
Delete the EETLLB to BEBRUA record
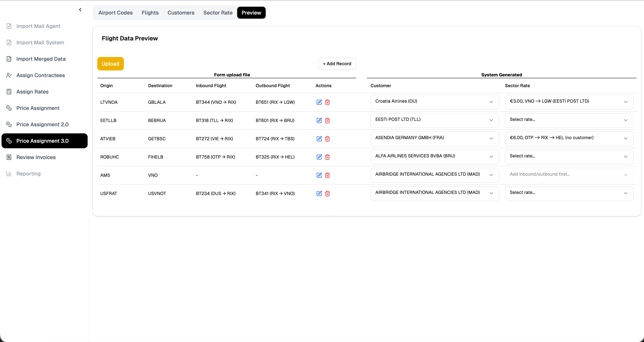[x=327, y=120]
